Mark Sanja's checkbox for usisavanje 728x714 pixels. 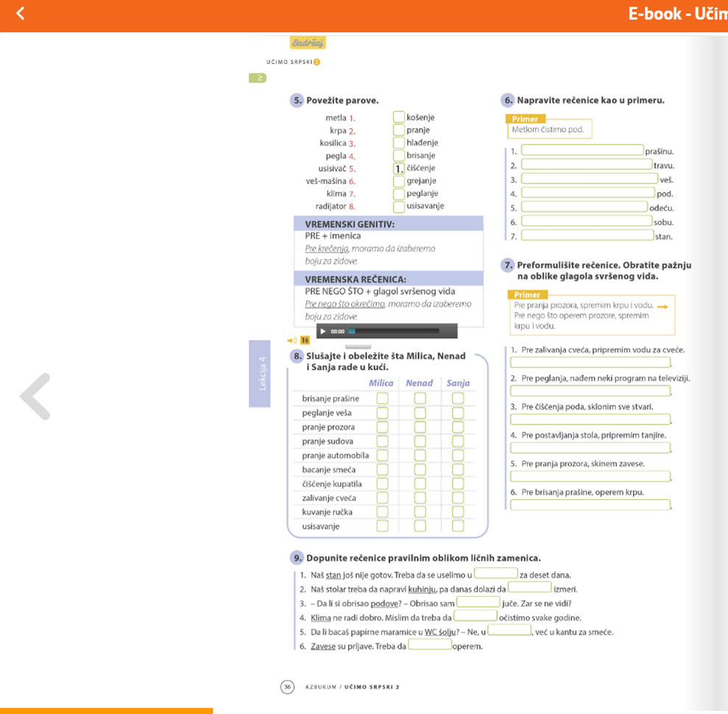click(x=458, y=526)
